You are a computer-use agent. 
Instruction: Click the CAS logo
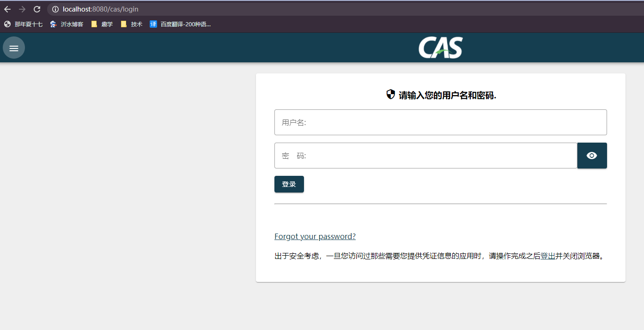tap(441, 48)
